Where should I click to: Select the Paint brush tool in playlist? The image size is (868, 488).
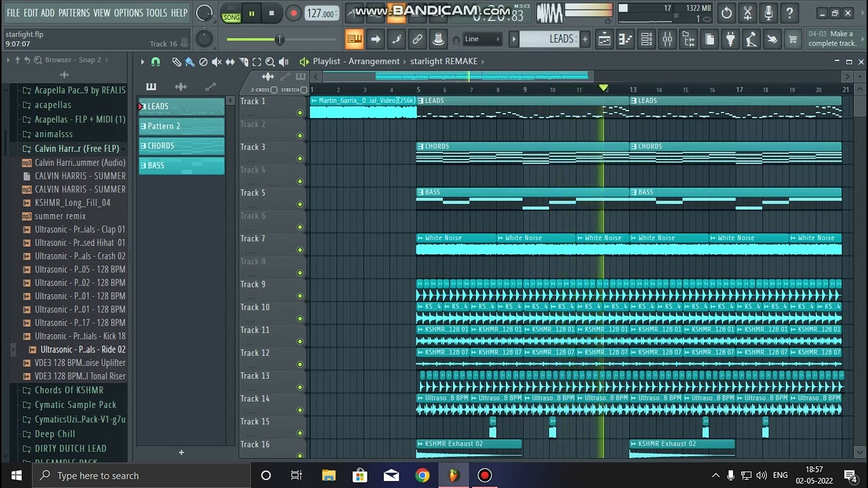(x=190, y=62)
